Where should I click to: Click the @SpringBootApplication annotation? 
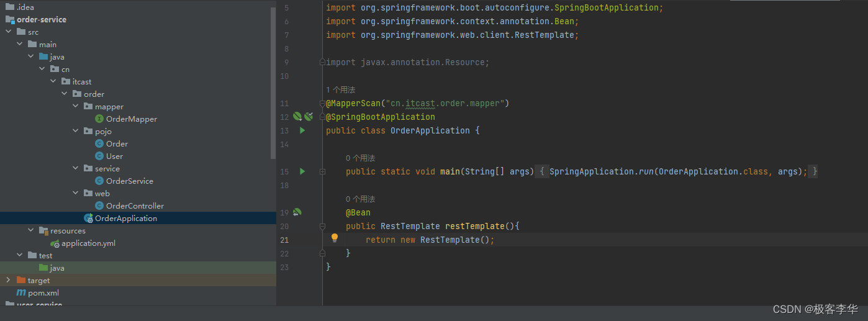click(381, 117)
